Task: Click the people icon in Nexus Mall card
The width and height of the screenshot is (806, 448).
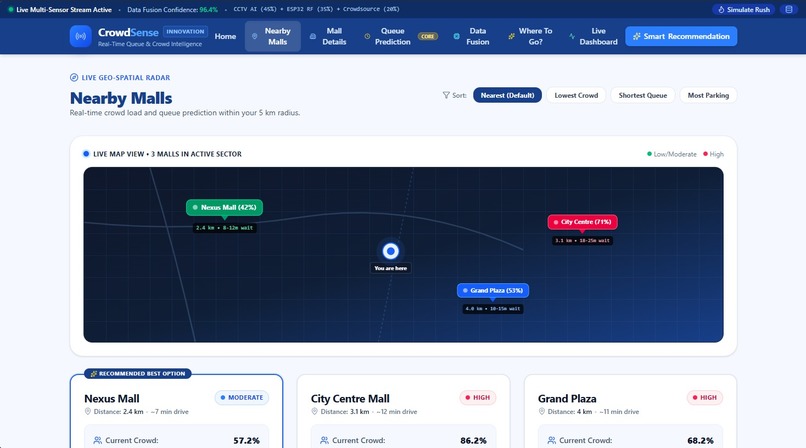Action: pos(97,440)
